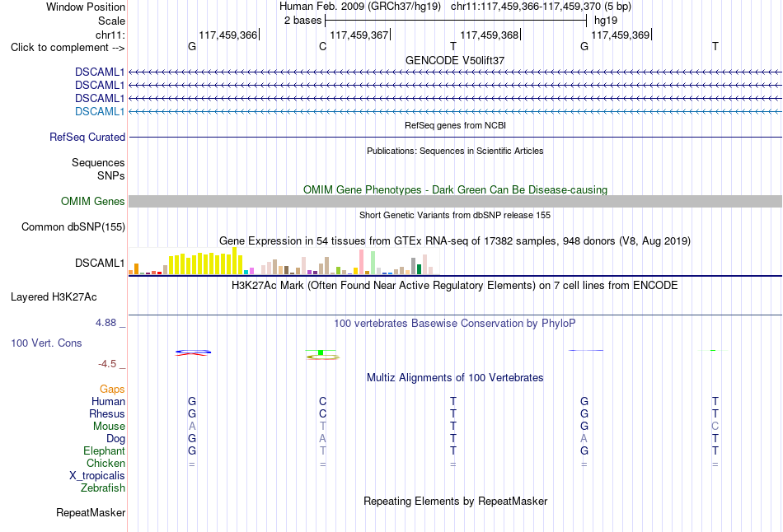783x532 pixels.
Task: Click the 'Click to complement -->' label
Action: 68,48
